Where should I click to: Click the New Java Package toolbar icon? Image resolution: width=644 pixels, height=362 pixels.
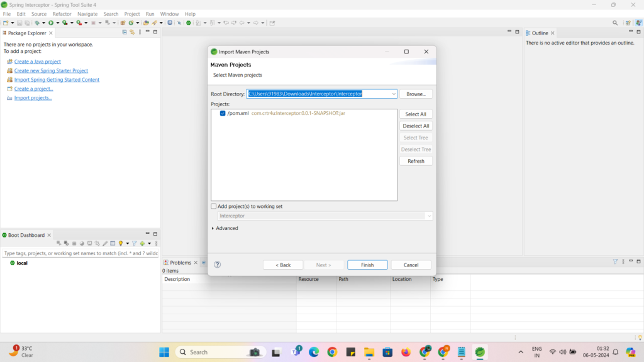tap(123, 23)
